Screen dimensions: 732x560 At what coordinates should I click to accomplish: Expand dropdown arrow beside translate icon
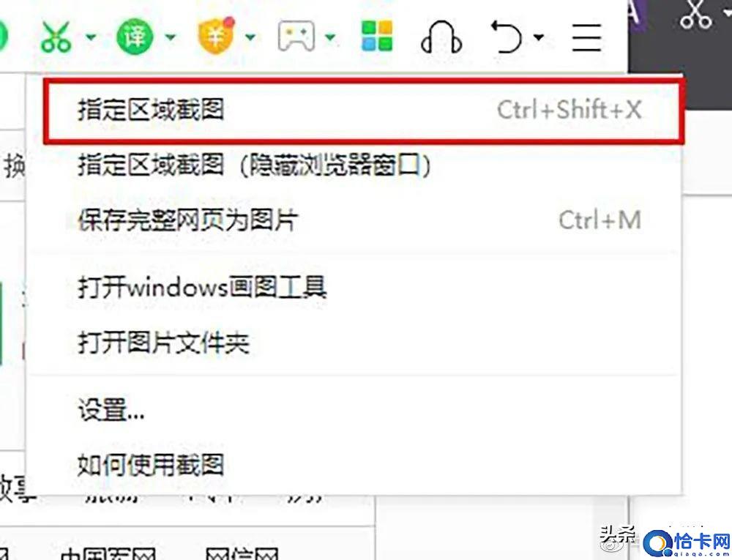pos(171,37)
